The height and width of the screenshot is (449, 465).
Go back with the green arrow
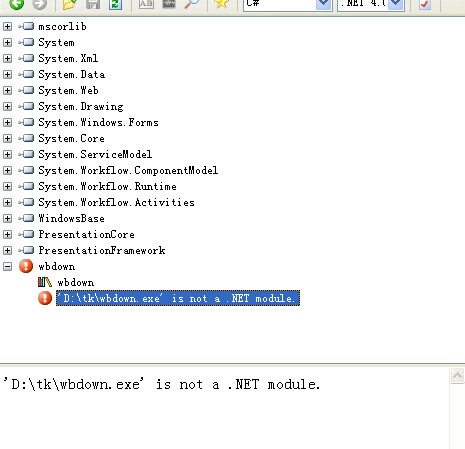pyautogui.click(x=16, y=4)
